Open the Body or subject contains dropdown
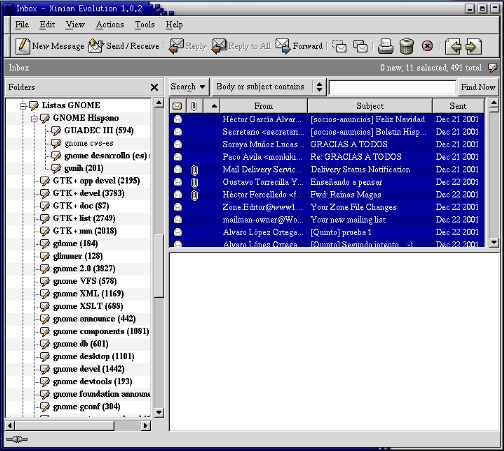This screenshot has height=451, width=504. (x=269, y=87)
